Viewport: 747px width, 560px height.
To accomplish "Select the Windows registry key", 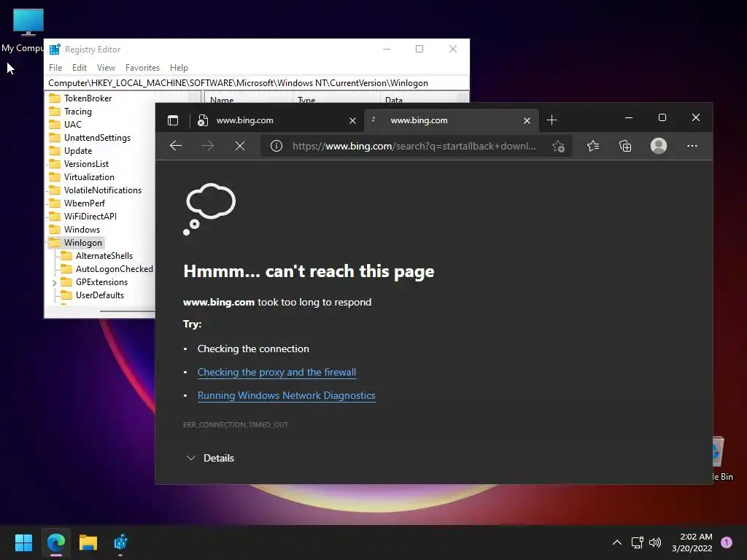I will (82, 230).
